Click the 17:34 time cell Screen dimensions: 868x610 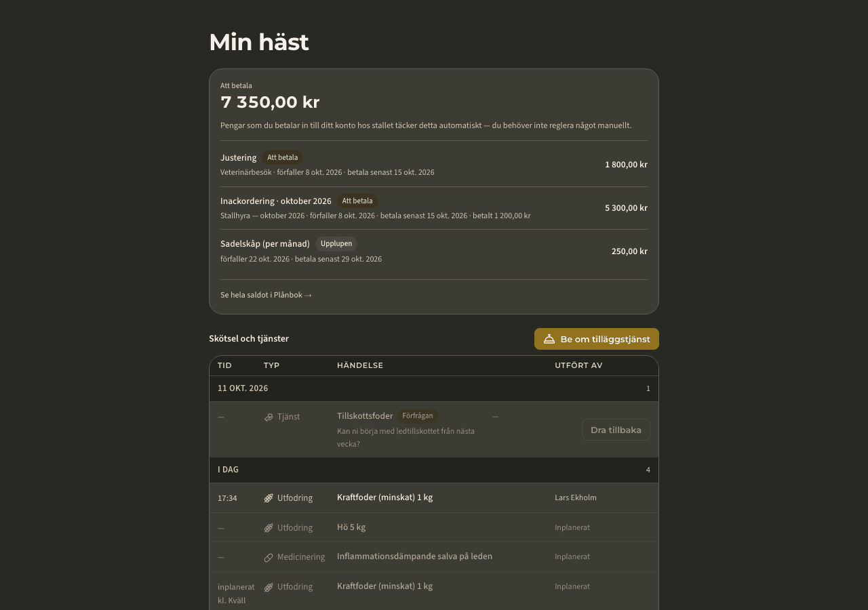227,498
